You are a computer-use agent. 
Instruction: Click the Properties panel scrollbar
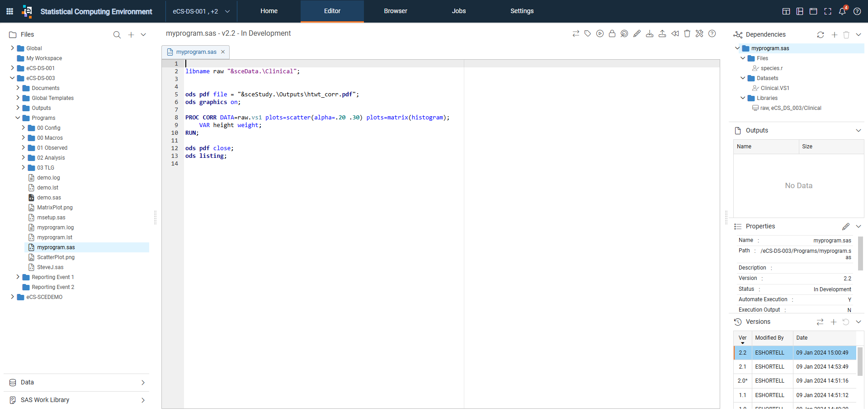[860, 254]
